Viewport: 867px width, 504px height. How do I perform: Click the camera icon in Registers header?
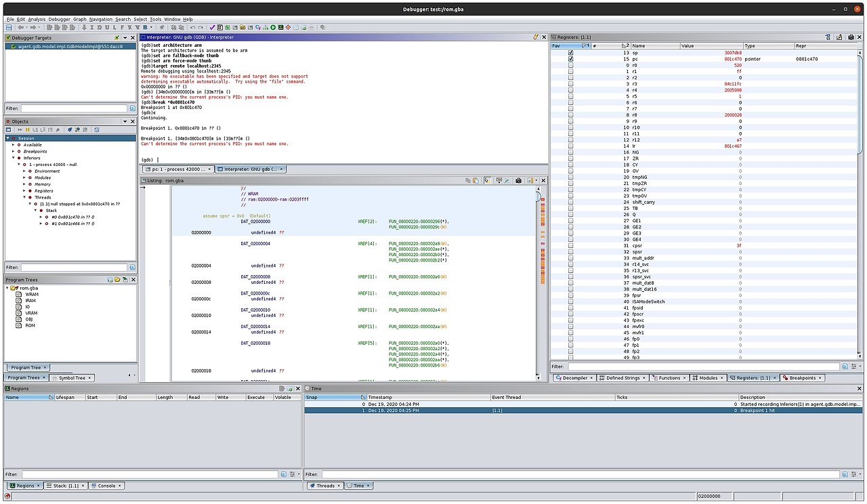pyautogui.click(x=851, y=37)
